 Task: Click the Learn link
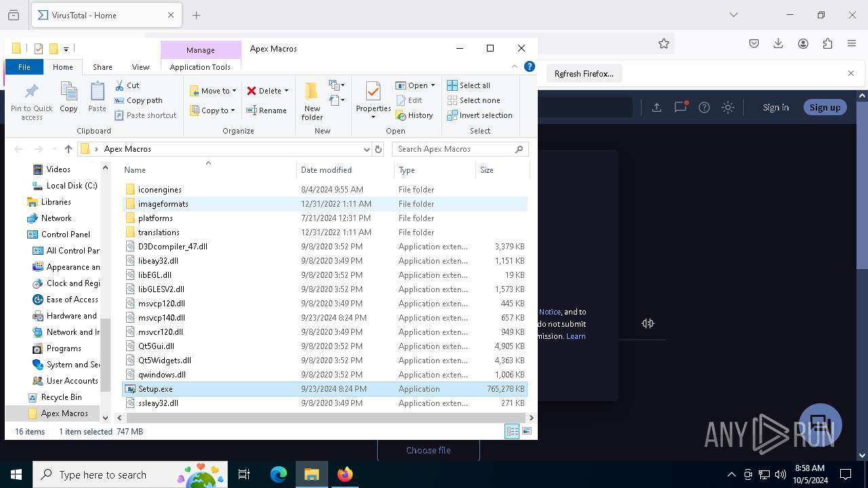click(576, 336)
